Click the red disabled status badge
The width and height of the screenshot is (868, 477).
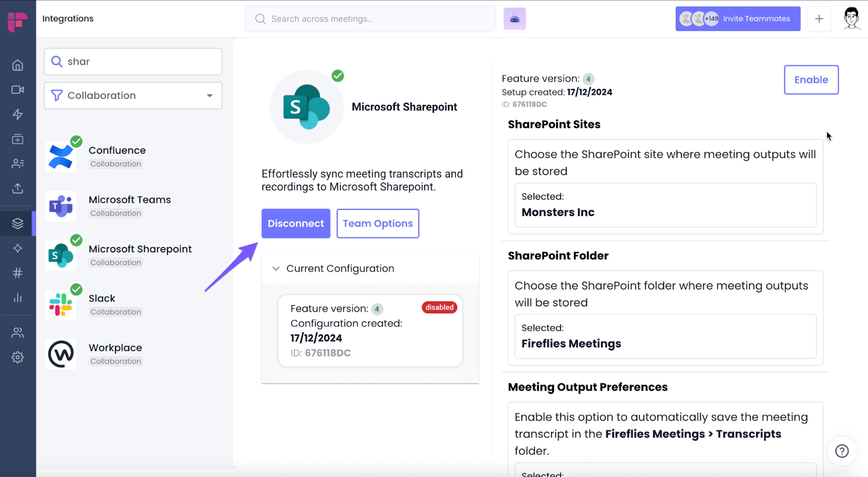439,307
